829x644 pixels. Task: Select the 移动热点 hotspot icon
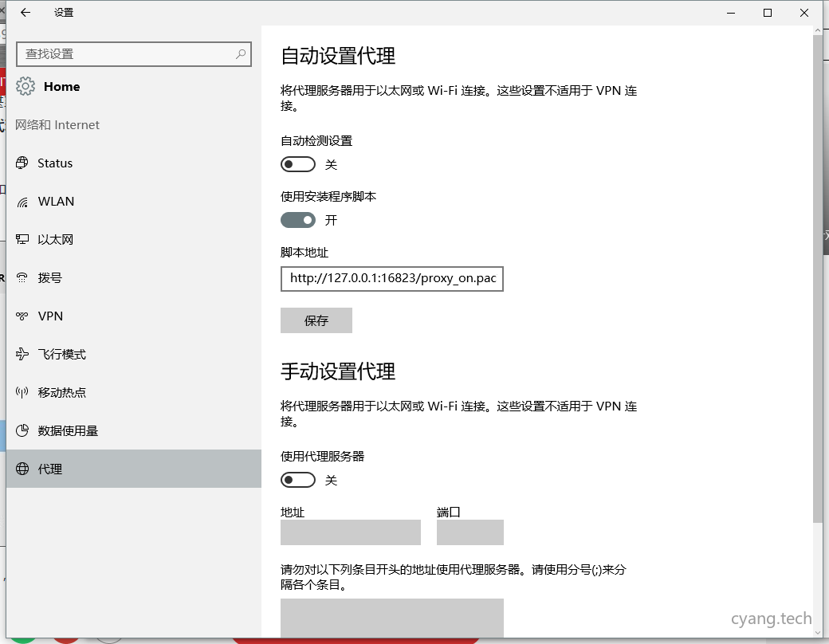pos(21,392)
